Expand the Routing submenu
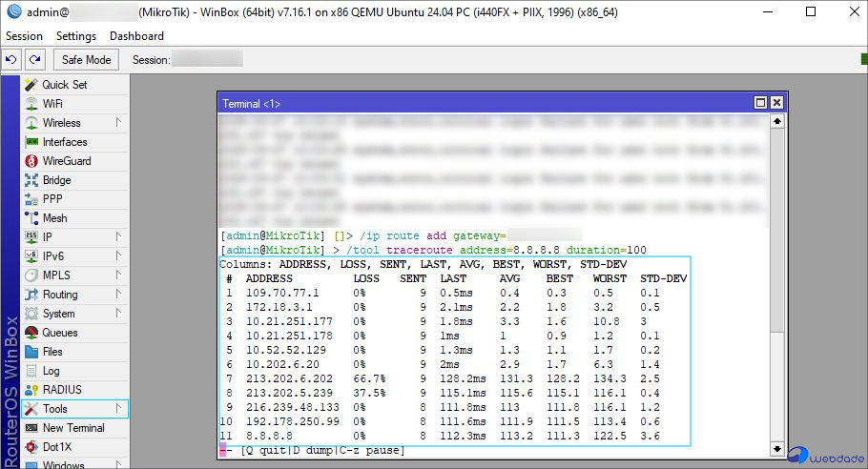This screenshot has height=469, width=868. [118, 295]
